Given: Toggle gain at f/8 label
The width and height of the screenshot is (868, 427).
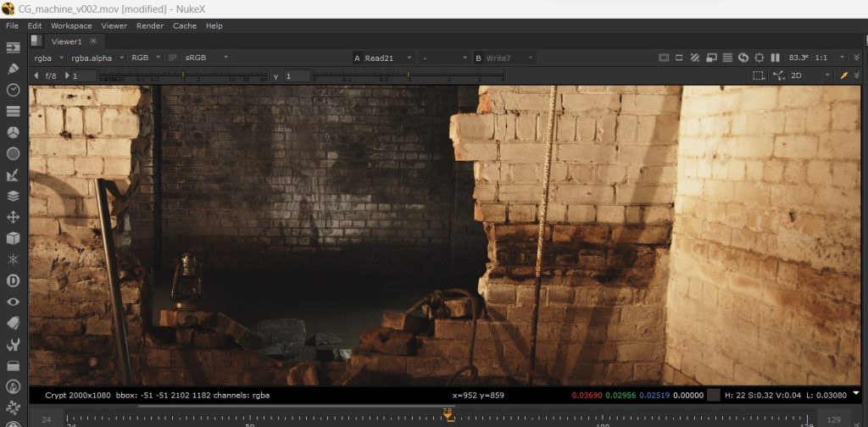Looking at the screenshot, I should [x=51, y=75].
